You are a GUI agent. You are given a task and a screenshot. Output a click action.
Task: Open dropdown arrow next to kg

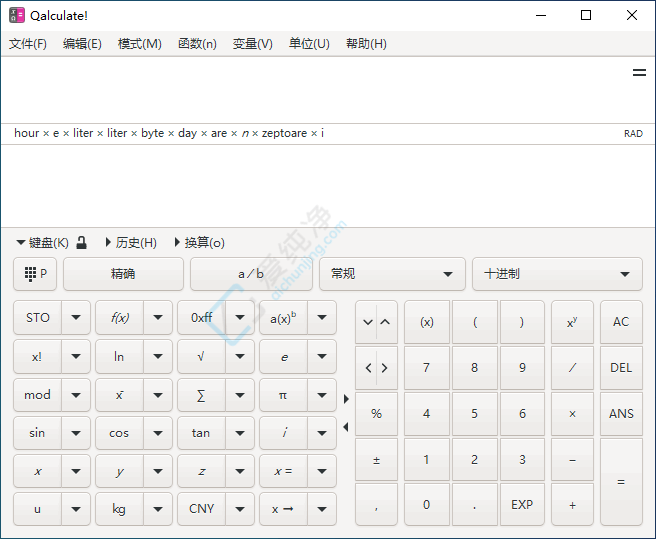coord(158,509)
